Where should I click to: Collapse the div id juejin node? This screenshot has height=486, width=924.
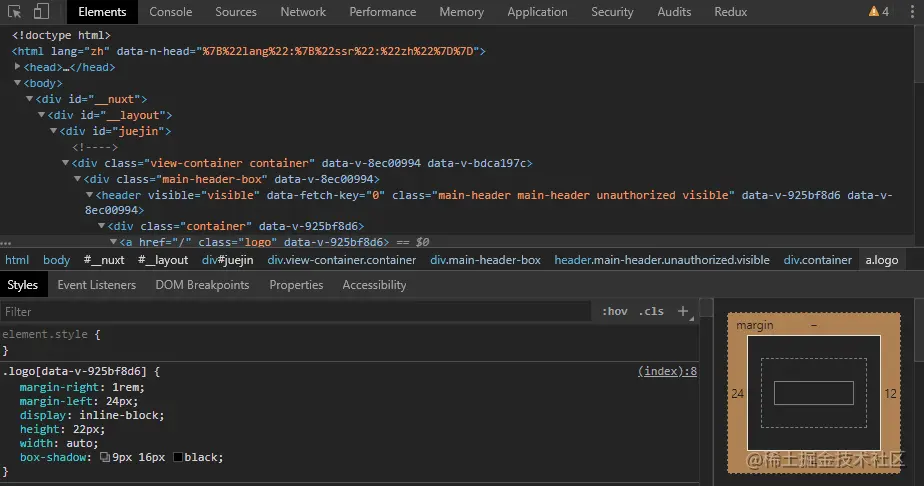coord(53,131)
